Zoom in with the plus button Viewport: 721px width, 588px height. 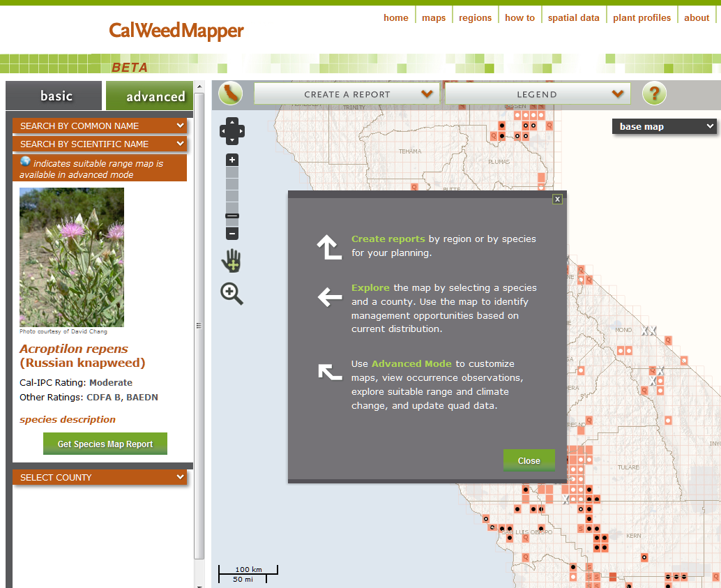click(232, 160)
